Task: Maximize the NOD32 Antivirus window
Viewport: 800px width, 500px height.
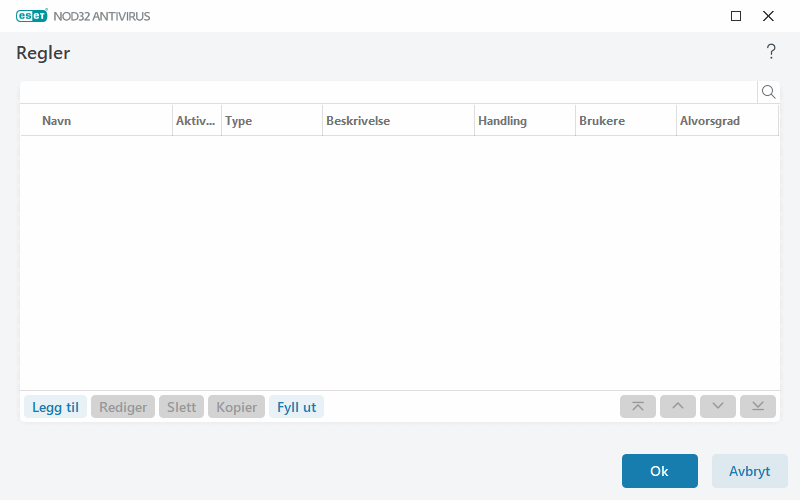Action: point(736,16)
